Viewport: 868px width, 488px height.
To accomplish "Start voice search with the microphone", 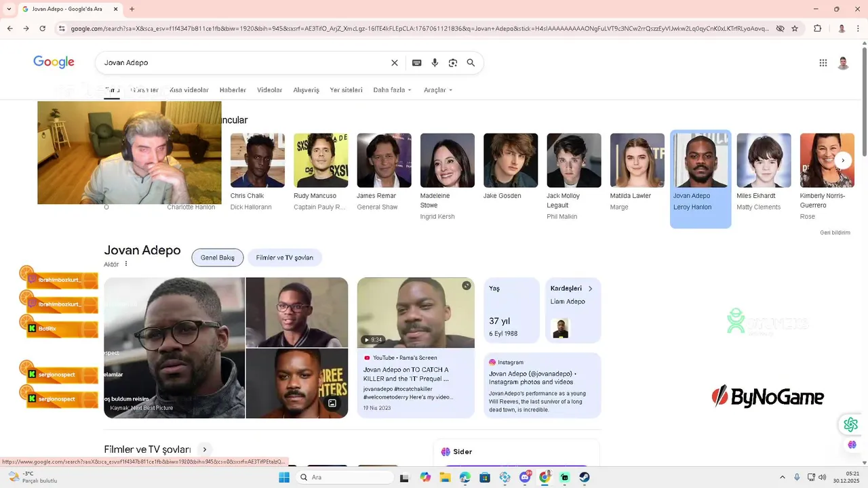I will (x=435, y=62).
